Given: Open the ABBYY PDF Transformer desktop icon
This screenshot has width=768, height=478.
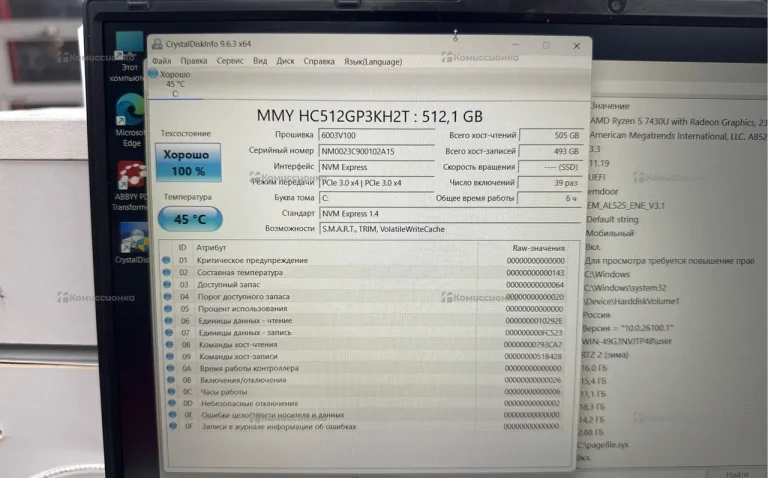Looking at the screenshot, I should (x=130, y=187).
